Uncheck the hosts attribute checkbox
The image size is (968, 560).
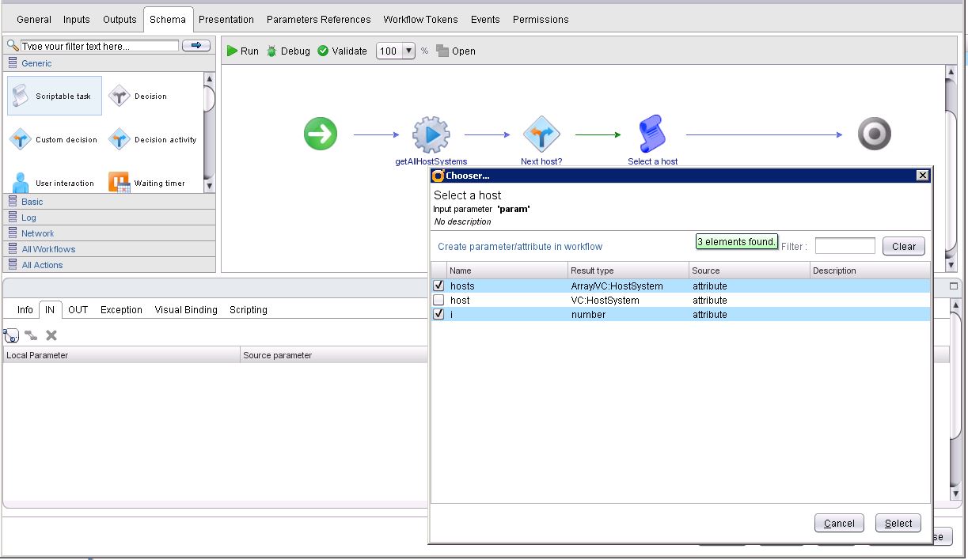tap(438, 286)
